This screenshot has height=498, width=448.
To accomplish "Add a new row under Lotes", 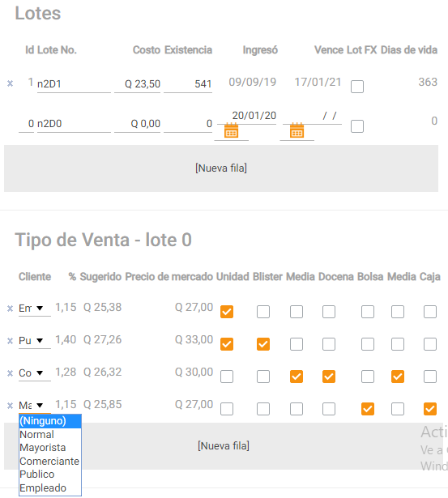I will (221, 168).
